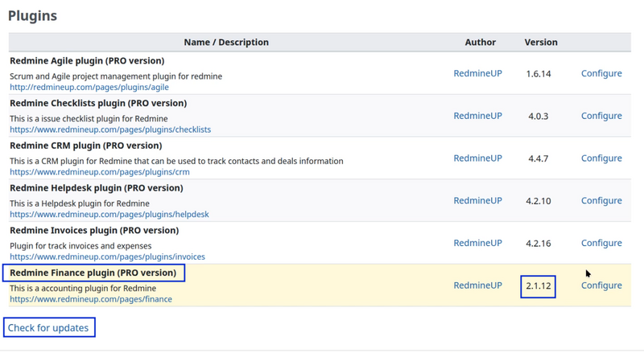
Task: Click version number 4.0.3
Action: [539, 116]
